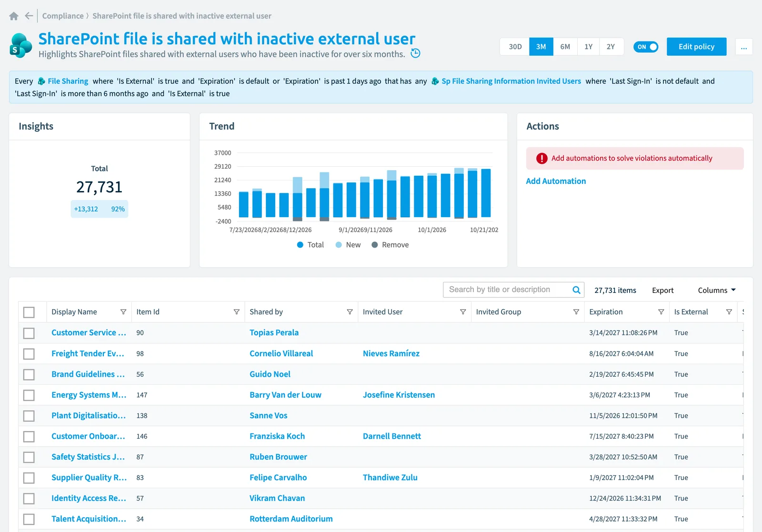Click the Edit policy button
Screen dimensions: 762x532
tap(696, 47)
